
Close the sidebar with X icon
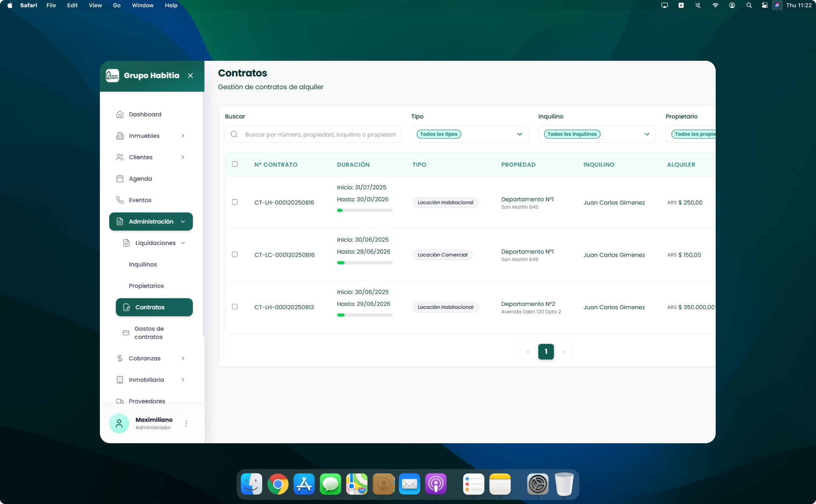pos(190,76)
